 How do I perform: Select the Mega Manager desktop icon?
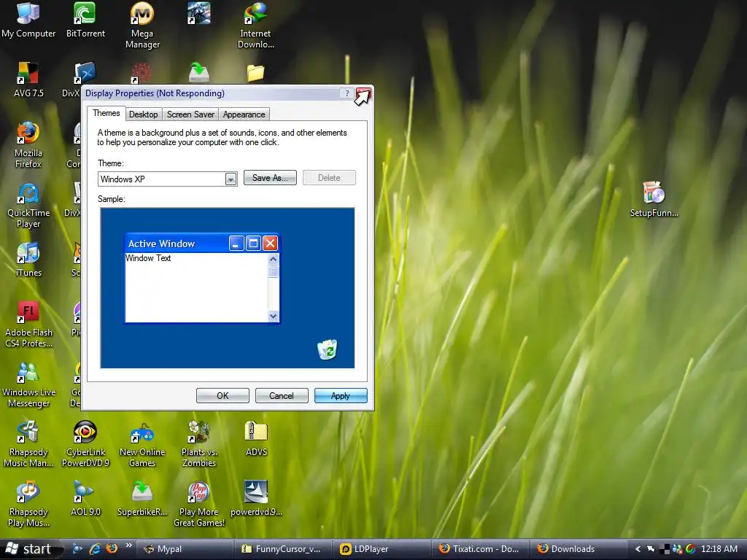[x=142, y=26]
